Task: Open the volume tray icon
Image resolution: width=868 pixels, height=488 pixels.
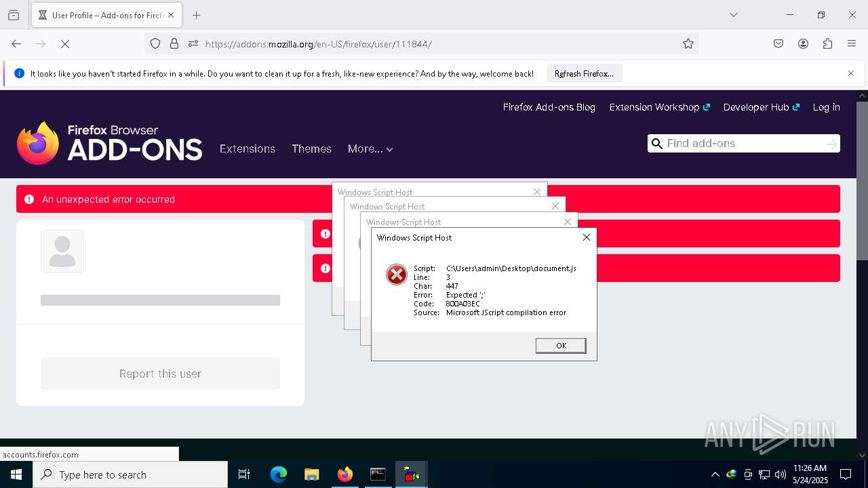Action: click(781, 474)
